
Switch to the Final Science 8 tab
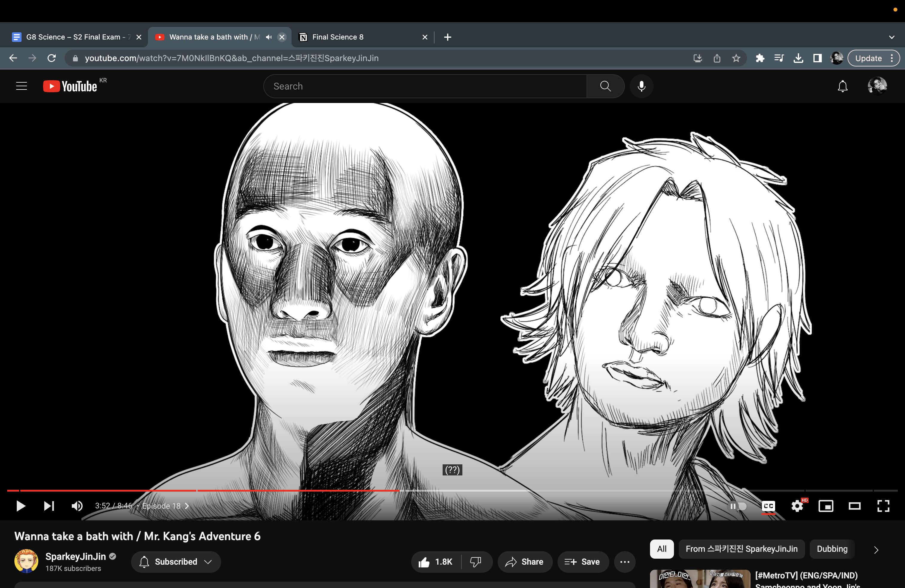point(338,37)
